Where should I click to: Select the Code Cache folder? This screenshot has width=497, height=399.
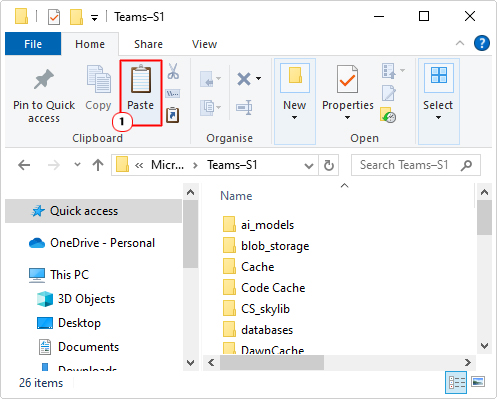pyautogui.click(x=264, y=288)
